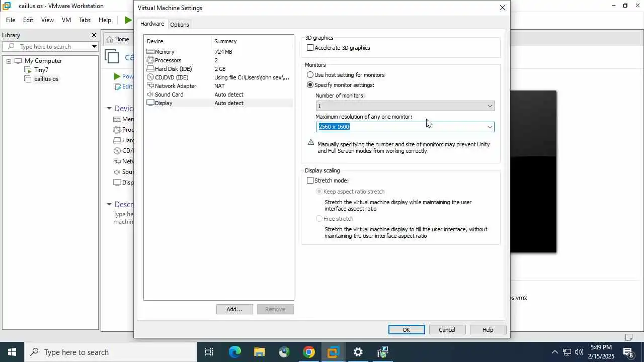Image resolution: width=644 pixels, height=362 pixels.
Task: Open Number of monitors dropdown
Action: point(405,106)
